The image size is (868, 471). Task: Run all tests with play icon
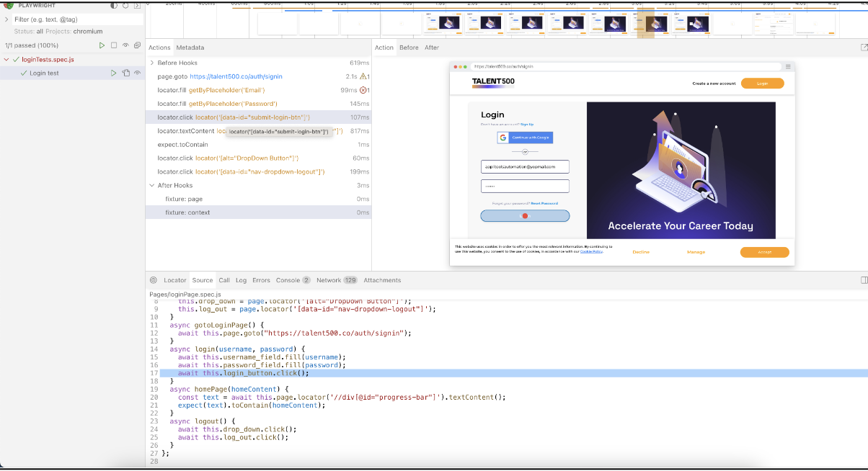102,45
